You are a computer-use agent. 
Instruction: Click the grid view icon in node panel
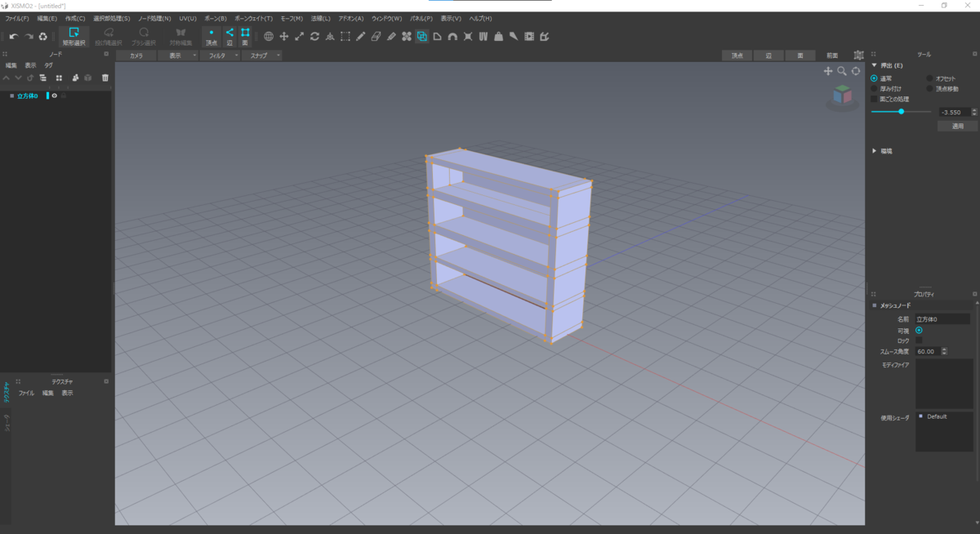[x=59, y=78]
